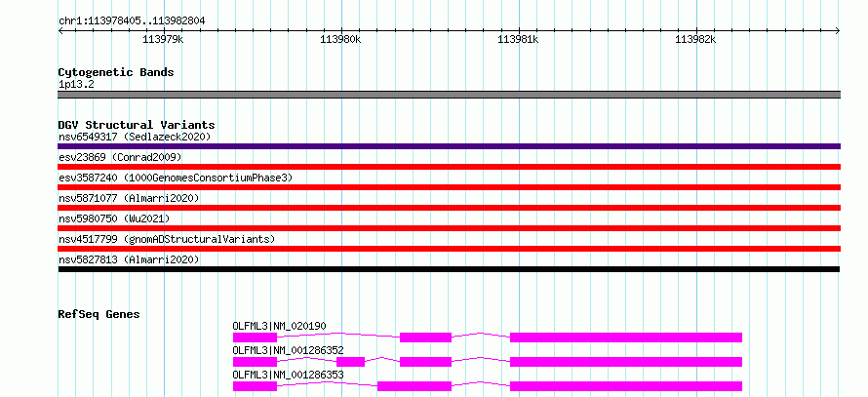868x397 pixels.
Task: Click the chr1:113978405..113982804 region label
Action: [132, 20]
